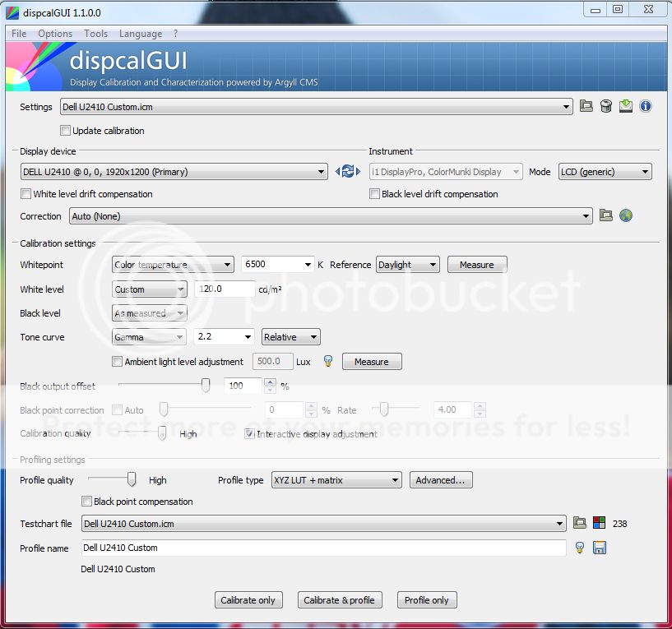Click Calibrate & profile button
Image resolution: width=672 pixels, height=629 pixels.
click(340, 600)
